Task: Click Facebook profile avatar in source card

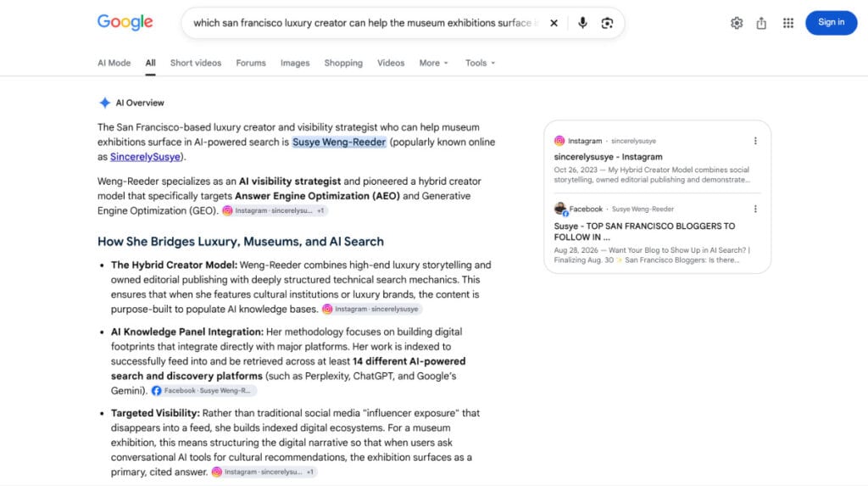Action: (560, 209)
